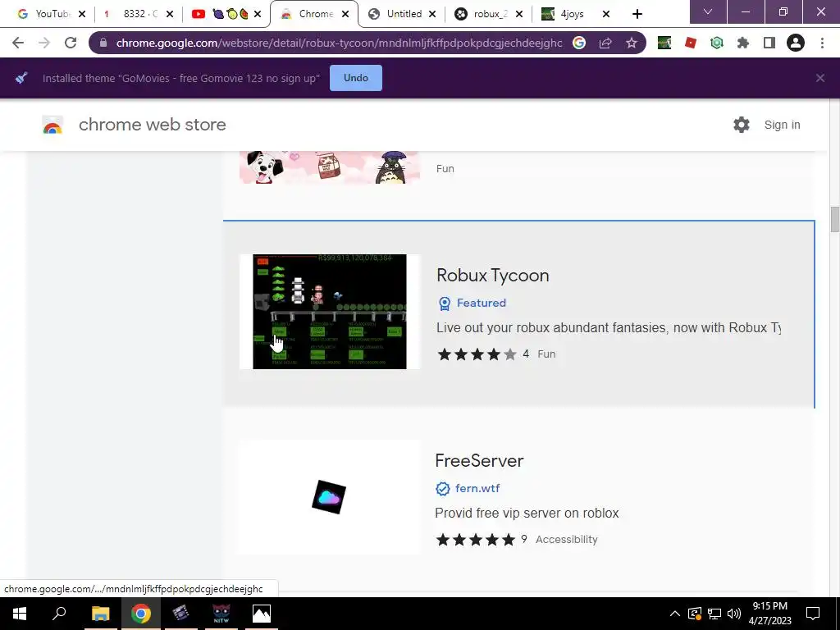Open the Chrome three-dot menu
The image size is (840, 630).
(822, 43)
